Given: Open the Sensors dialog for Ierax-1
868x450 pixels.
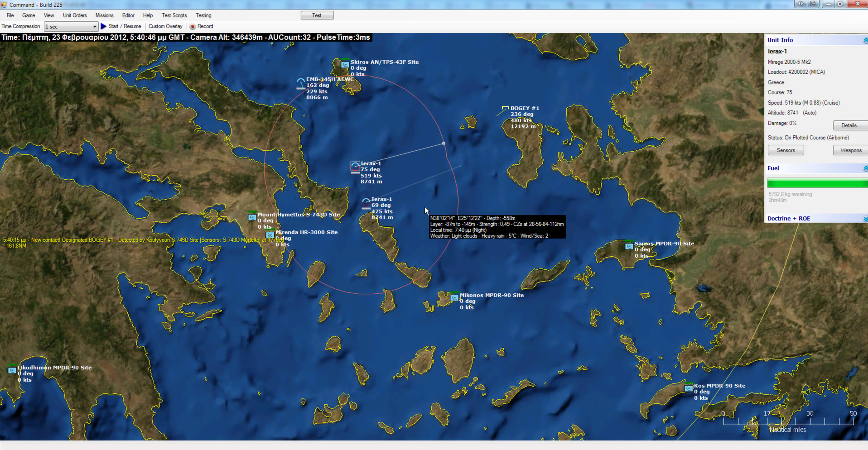Looking at the screenshot, I should (785, 150).
